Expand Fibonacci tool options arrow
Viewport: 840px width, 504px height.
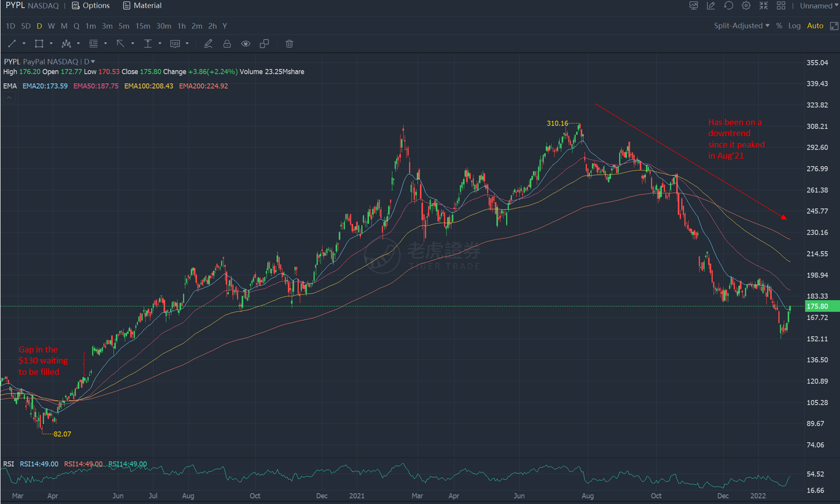click(x=106, y=44)
